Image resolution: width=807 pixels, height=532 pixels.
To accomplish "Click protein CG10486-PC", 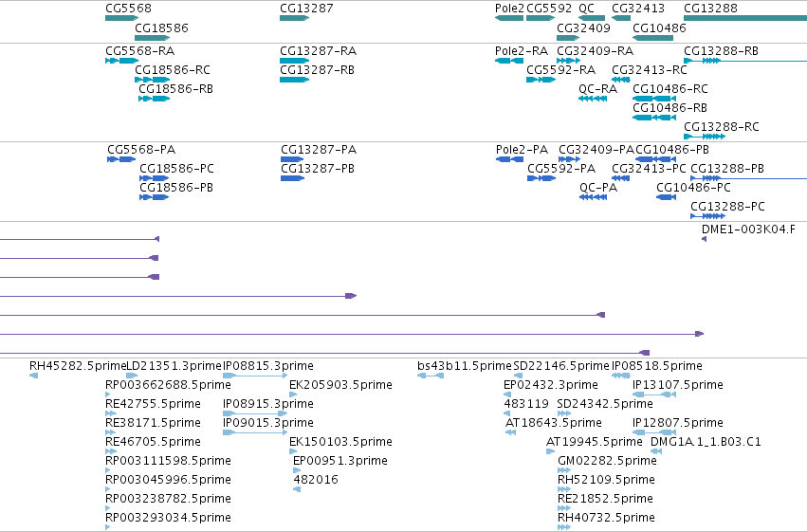I will [x=666, y=197].
